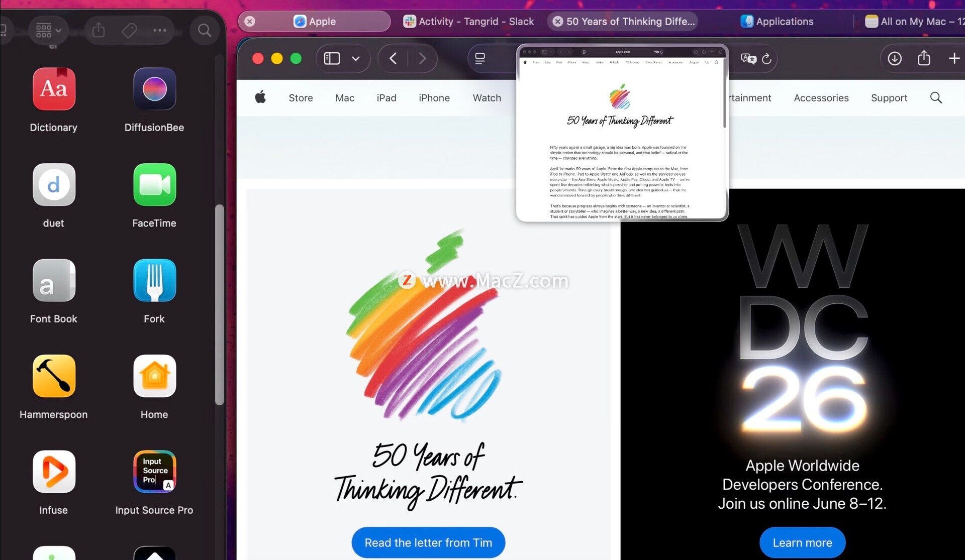Viewport: 965px width, 560px height.
Task: Switch to the Activity - Tangrid - Slack tab
Action: click(x=468, y=21)
